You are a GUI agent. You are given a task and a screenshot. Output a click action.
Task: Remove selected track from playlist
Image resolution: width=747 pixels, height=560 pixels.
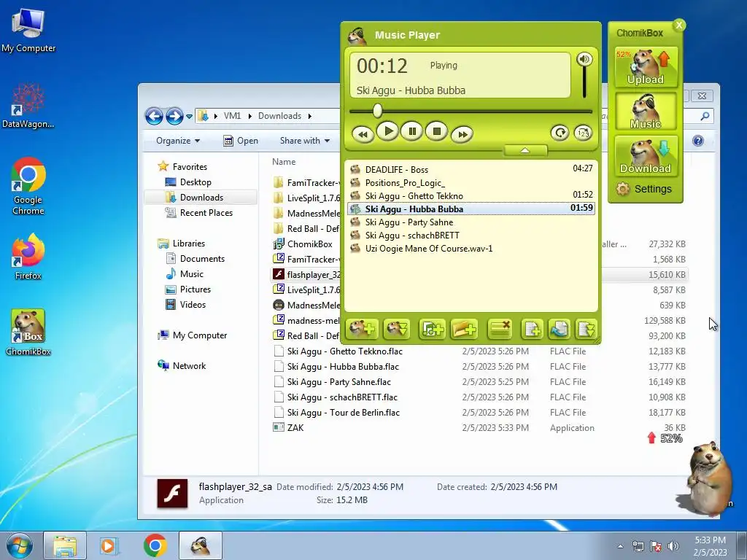500,329
